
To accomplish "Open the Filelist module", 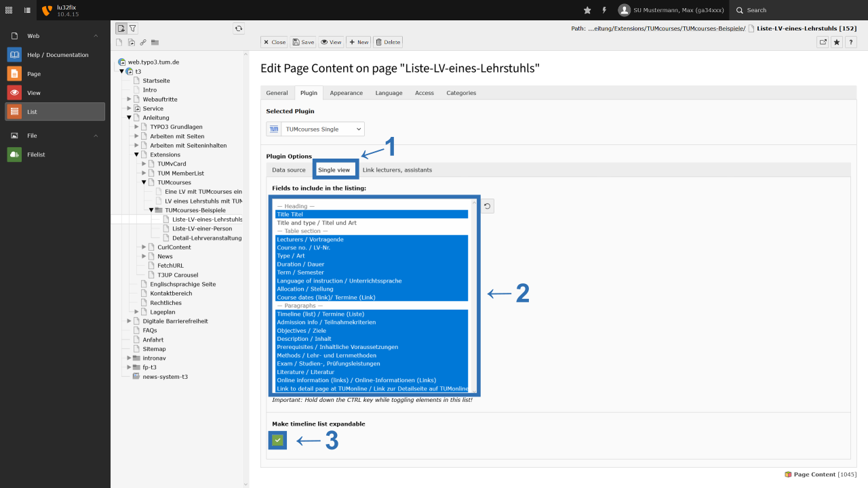I will [x=54, y=155].
